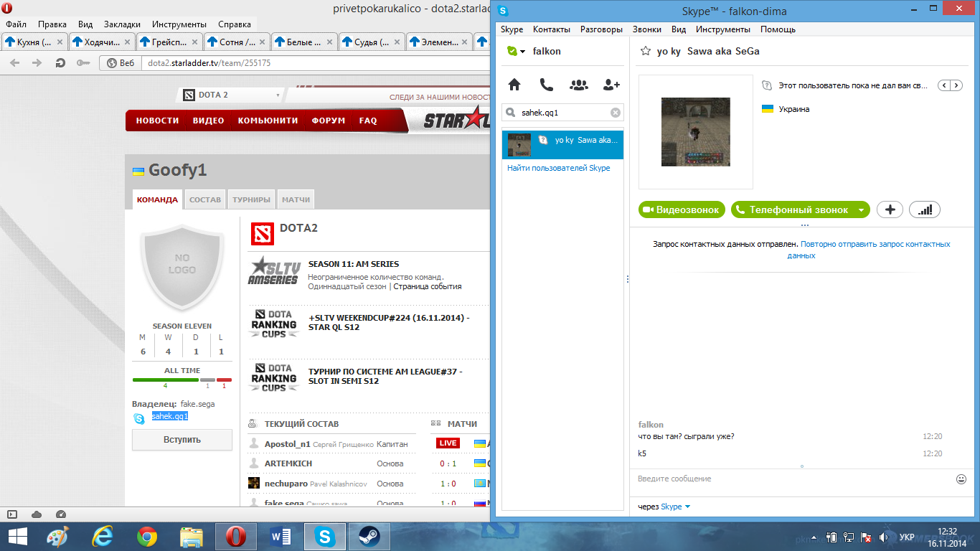
Task: Open File Explorer from taskbar
Action: click(x=192, y=537)
